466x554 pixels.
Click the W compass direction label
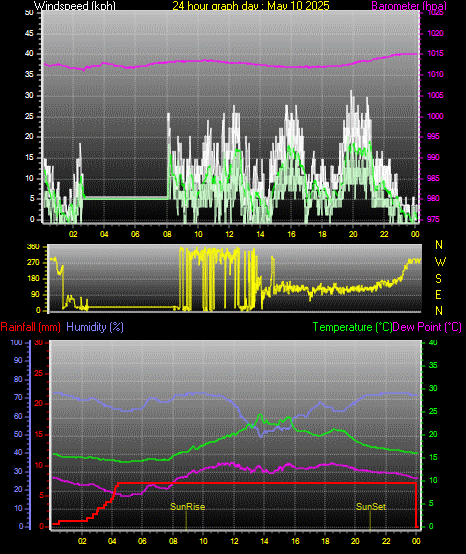coord(440,262)
